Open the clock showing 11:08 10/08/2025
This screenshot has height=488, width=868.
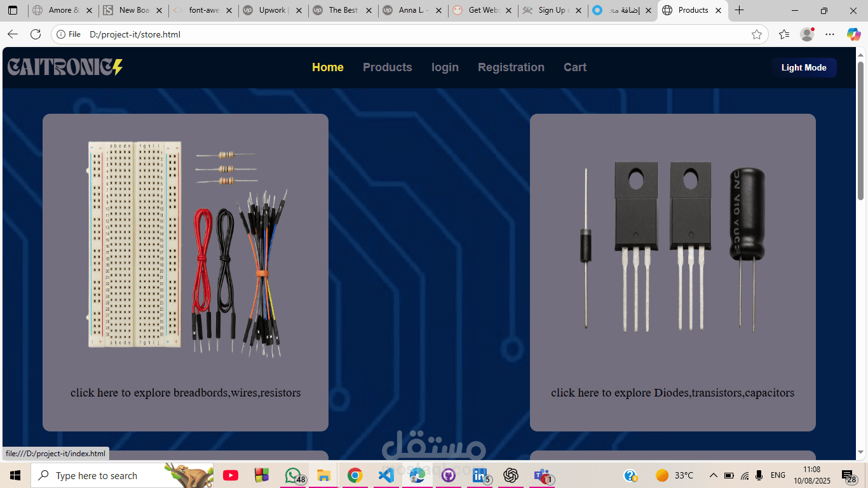pyautogui.click(x=811, y=475)
